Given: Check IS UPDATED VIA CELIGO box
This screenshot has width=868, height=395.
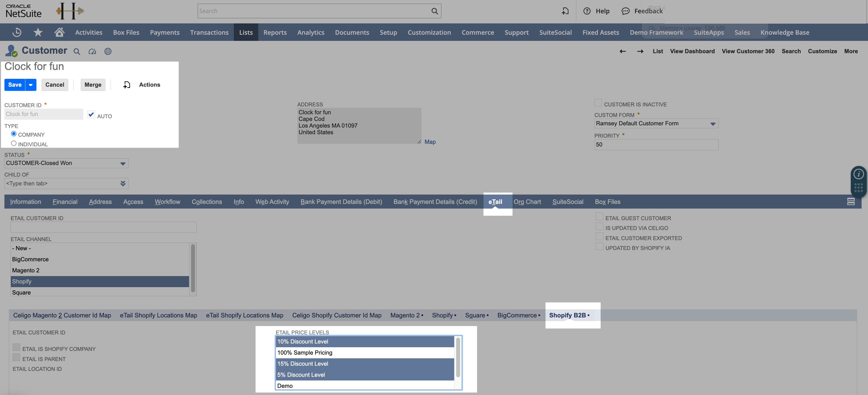Looking at the screenshot, I should 599,227.
